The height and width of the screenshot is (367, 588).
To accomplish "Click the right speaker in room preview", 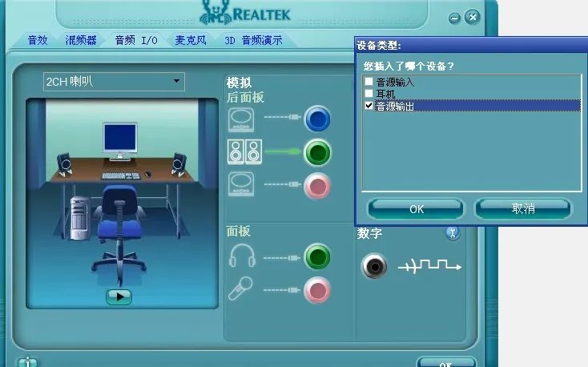I will tap(179, 164).
